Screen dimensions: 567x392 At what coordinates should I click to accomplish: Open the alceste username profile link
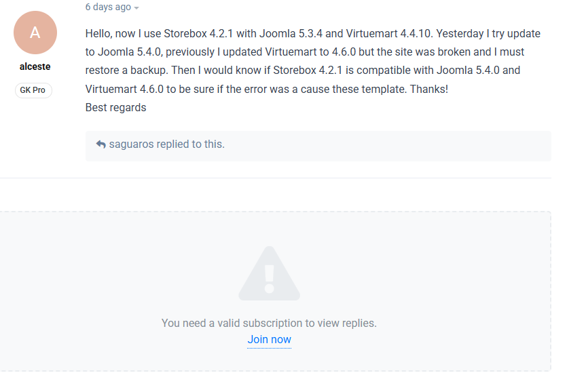tap(35, 66)
